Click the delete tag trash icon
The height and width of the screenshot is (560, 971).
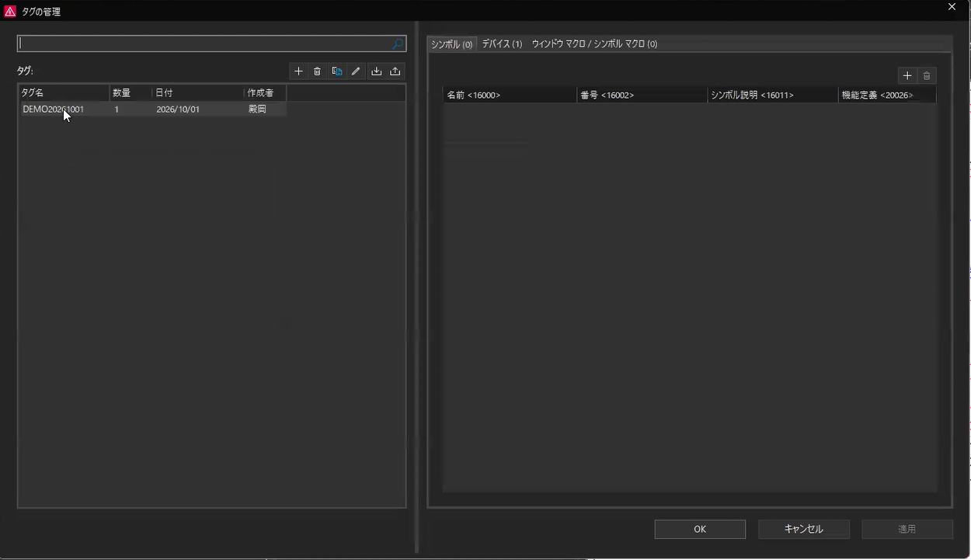318,71
